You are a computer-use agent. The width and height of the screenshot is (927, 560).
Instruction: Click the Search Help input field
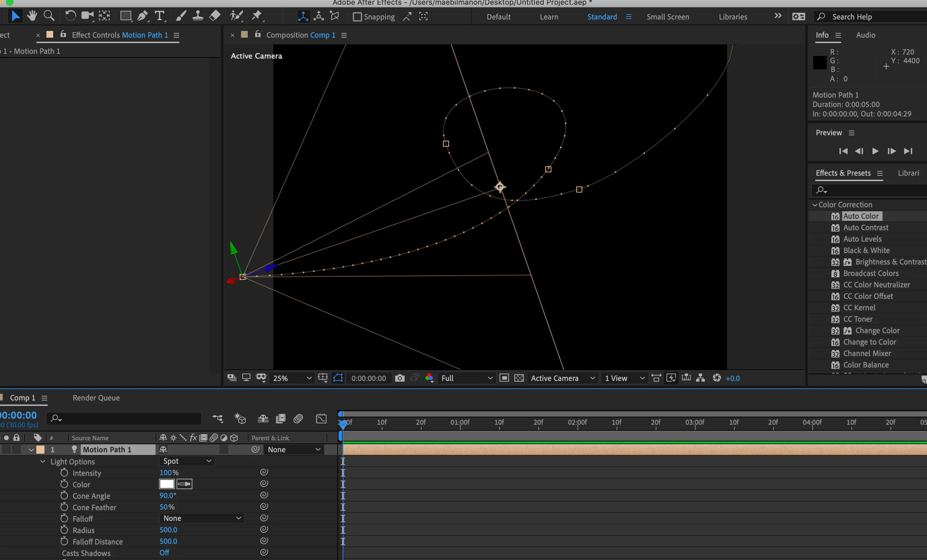click(x=873, y=17)
